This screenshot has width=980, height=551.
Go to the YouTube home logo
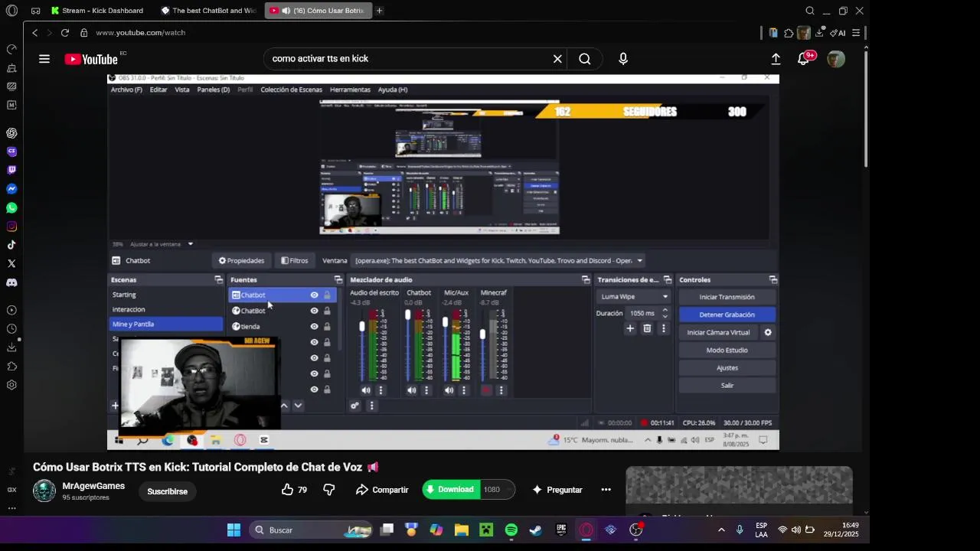[x=91, y=59]
